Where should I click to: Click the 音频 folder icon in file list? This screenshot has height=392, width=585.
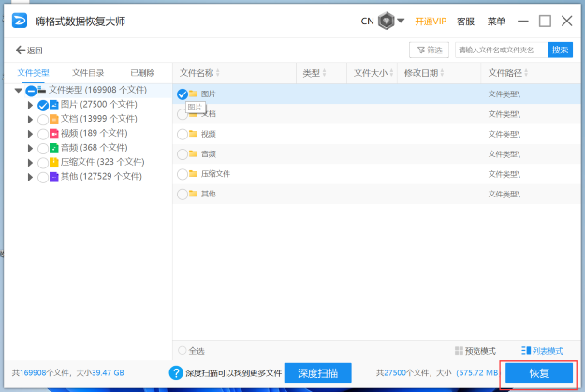click(x=193, y=153)
